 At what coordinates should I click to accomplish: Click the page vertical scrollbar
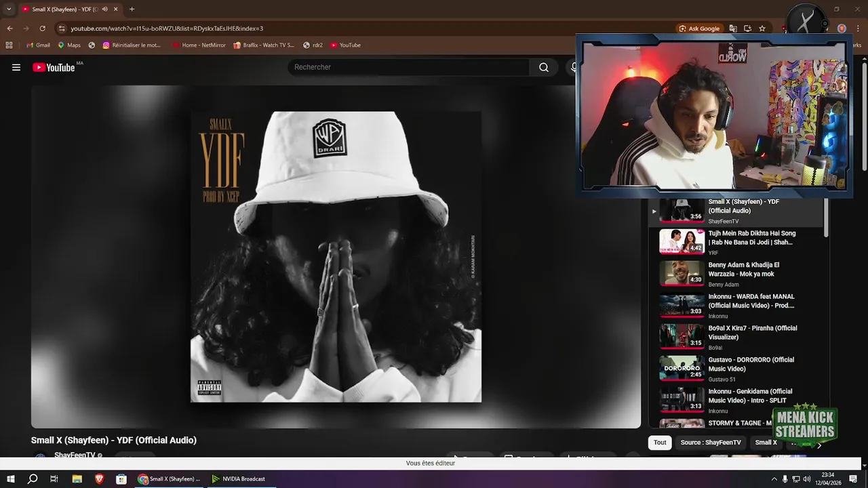(864, 117)
